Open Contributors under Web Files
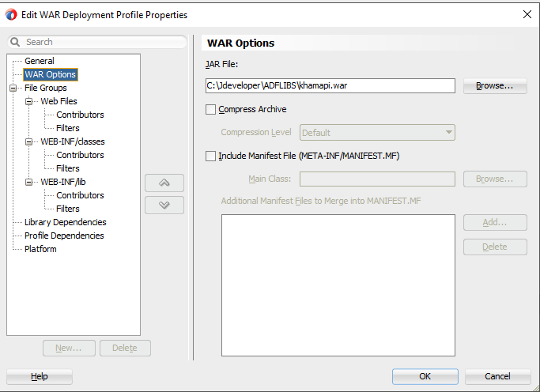This screenshot has width=540, height=392. pos(80,115)
